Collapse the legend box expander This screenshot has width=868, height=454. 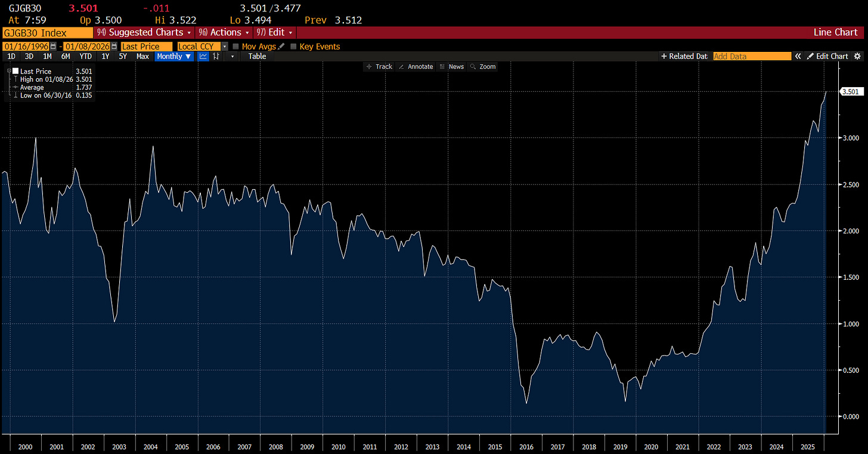pyautogui.click(x=9, y=71)
